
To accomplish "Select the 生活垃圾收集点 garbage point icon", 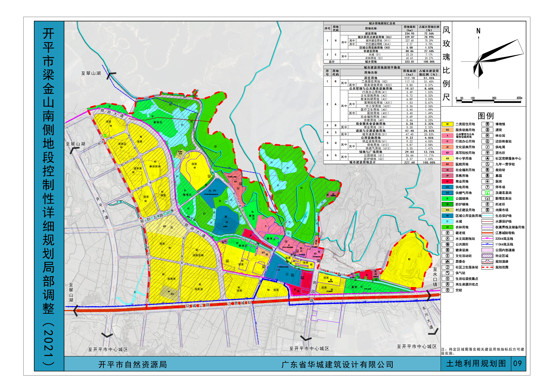I will (x=448, y=279).
